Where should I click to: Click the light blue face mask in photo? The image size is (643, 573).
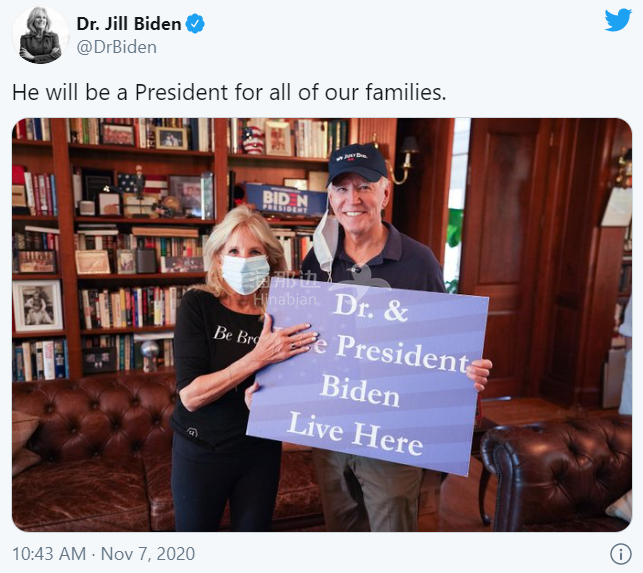245,274
